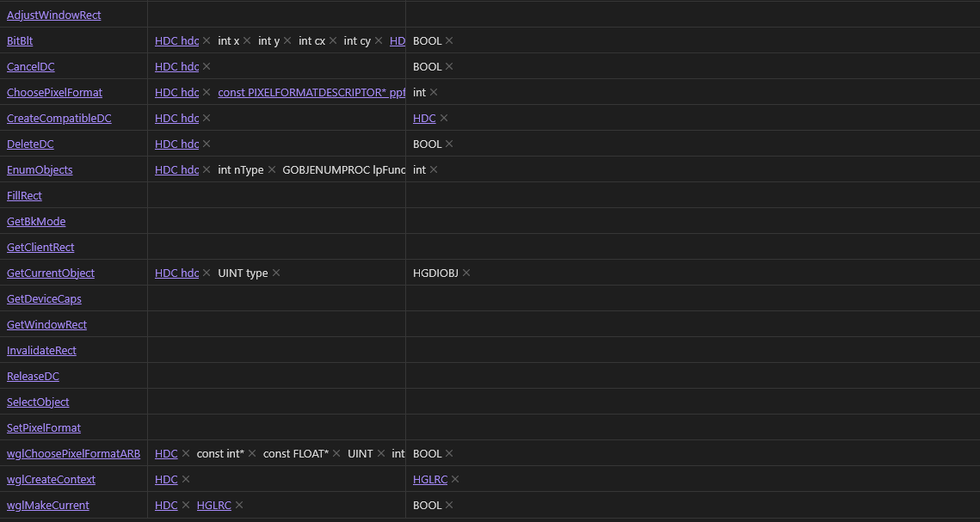Viewport: 980px width, 522px height.
Task: Remove the "int x" parameter from BitBlt
Action: point(247,40)
